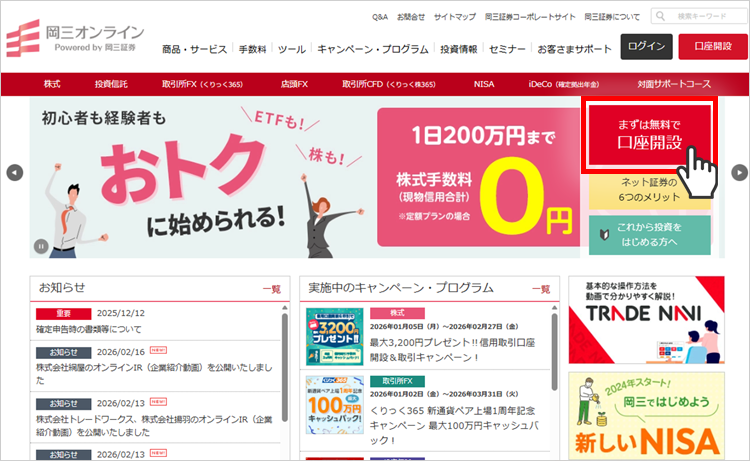Open 岡三証券コーポレートサイト link
750x461 pixels.
pos(530,17)
